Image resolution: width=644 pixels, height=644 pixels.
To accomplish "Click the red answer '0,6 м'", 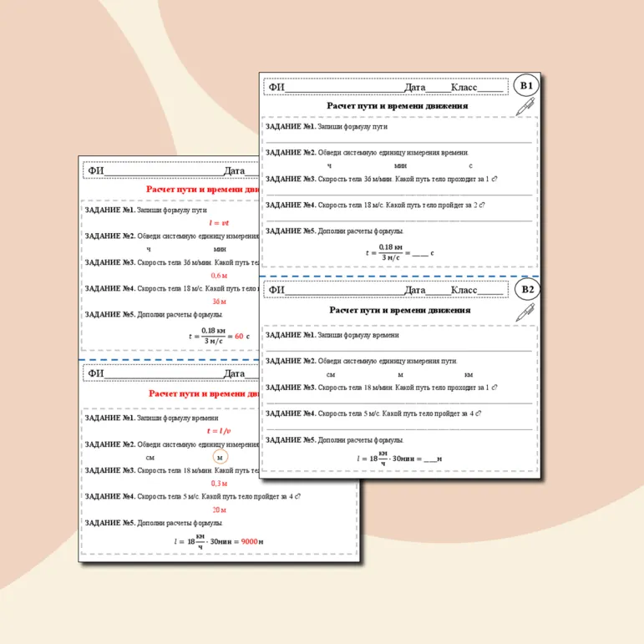I will coord(219,275).
